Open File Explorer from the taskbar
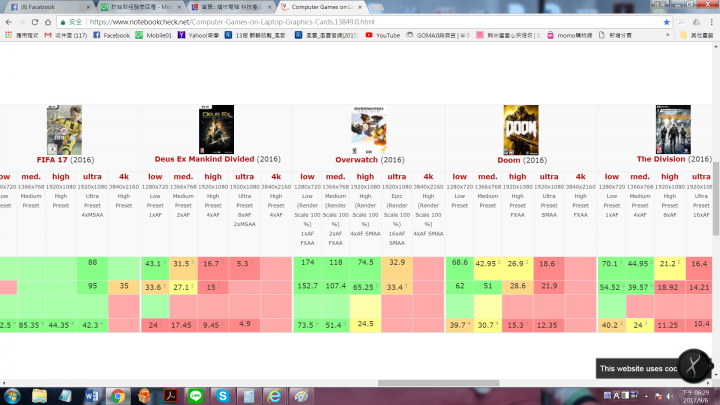 [39, 396]
